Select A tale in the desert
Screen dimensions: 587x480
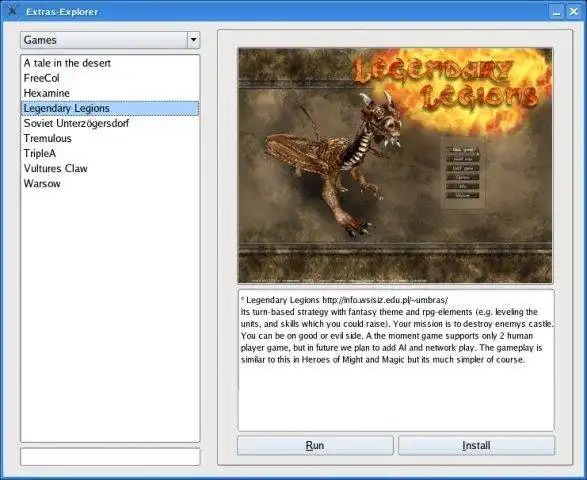coord(110,63)
